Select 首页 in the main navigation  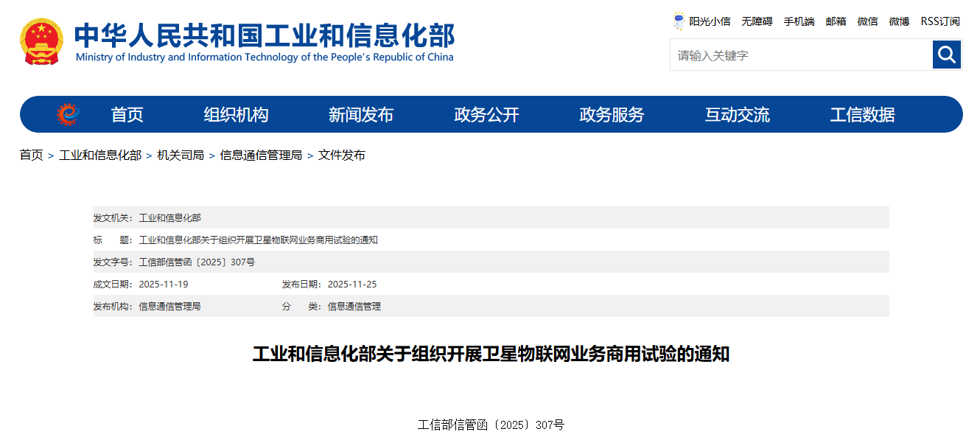(127, 114)
